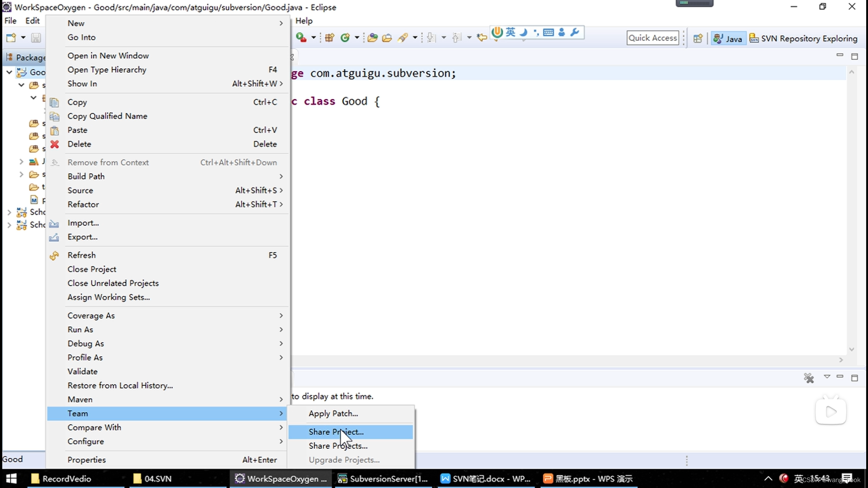The height and width of the screenshot is (488, 868).
Task: Open the bottom view menu triangle
Action: click(827, 376)
